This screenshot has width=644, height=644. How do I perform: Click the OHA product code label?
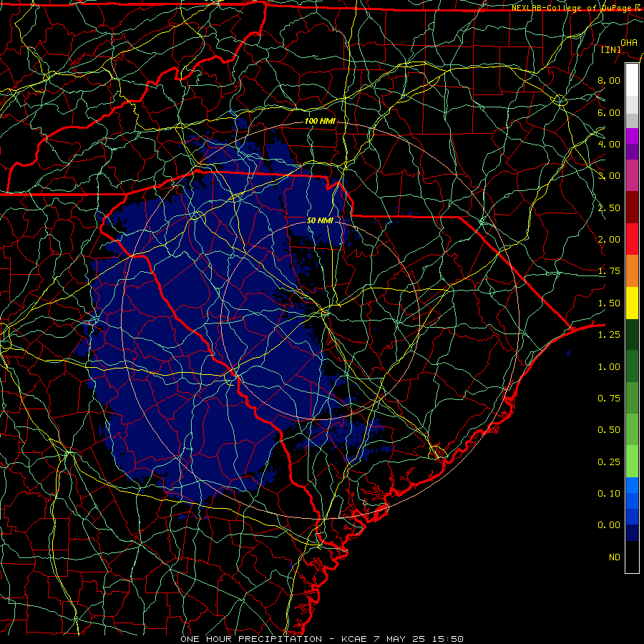(629, 42)
